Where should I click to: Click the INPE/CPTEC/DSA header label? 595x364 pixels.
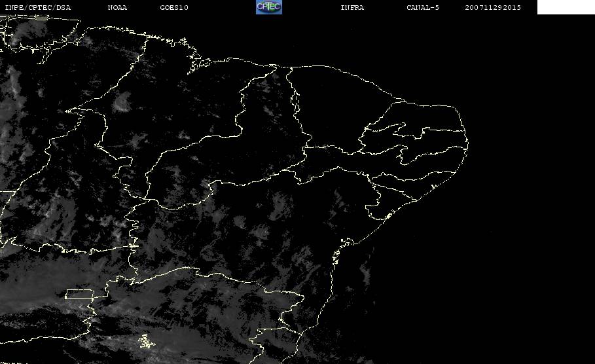pyautogui.click(x=37, y=8)
